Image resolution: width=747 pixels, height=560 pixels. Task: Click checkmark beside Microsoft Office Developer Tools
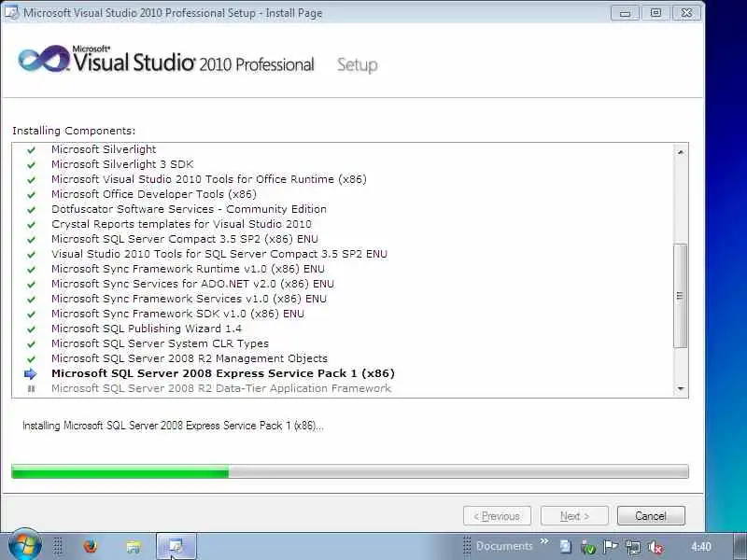(x=32, y=195)
